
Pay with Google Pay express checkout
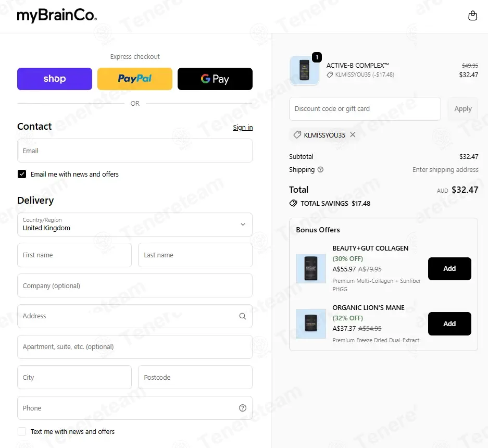tap(215, 79)
